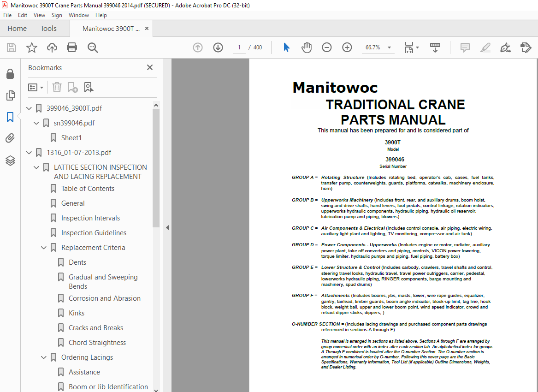Click the Save file icon
The image size is (538, 392).
[12, 48]
